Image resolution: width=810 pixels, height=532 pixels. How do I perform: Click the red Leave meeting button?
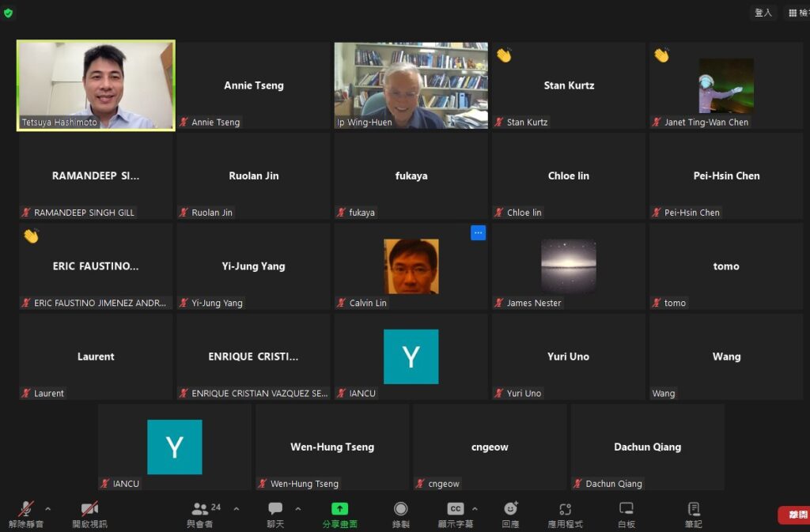click(794, 515)
